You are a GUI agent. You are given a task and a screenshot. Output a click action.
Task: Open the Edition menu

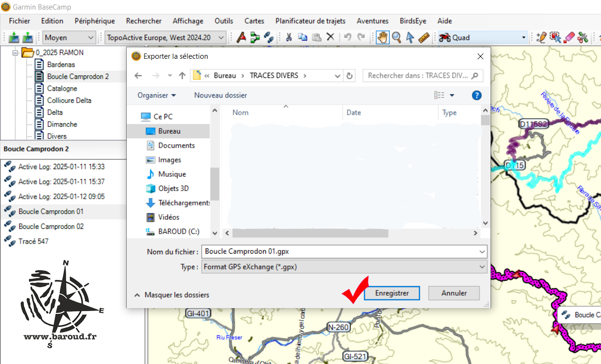click(x=52, y=21)
